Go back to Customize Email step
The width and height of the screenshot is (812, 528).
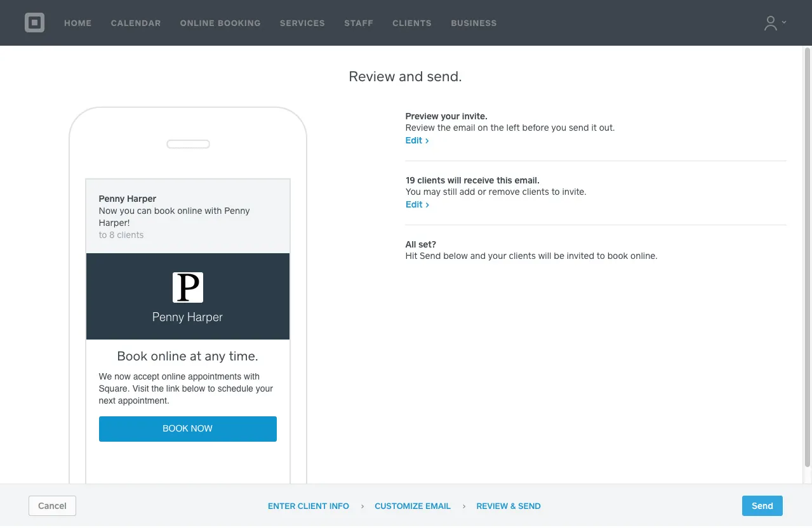pos(413,506)
